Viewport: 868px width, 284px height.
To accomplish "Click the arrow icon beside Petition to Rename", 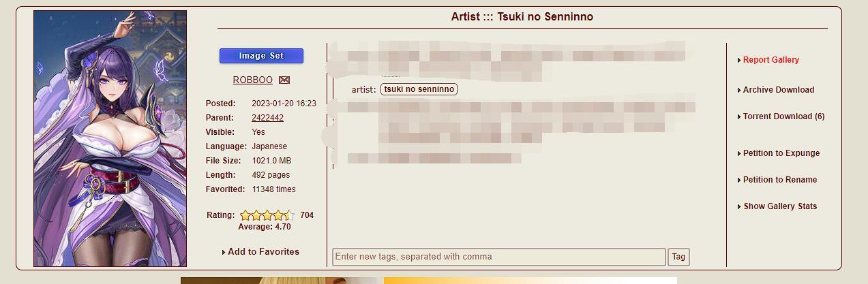I will [739, 180].
